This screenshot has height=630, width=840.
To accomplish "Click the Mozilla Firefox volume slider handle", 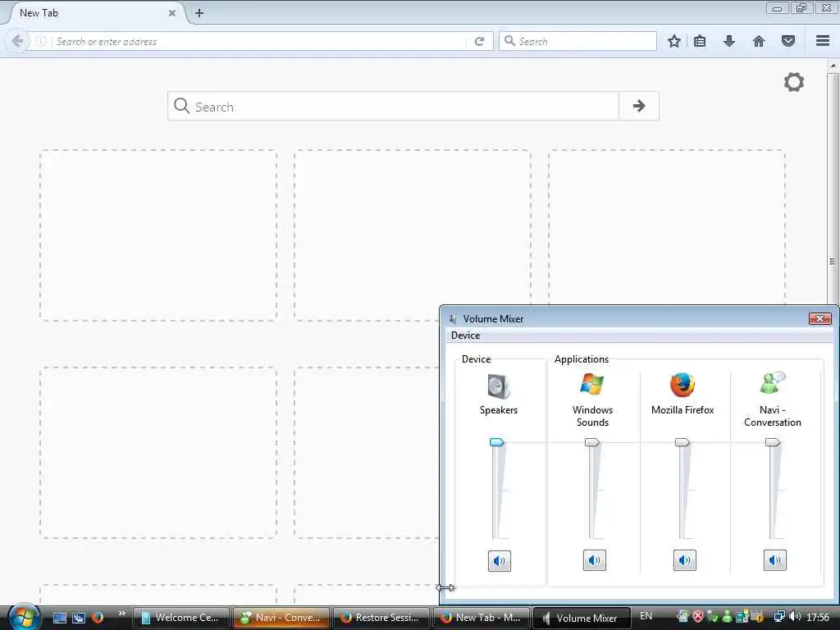I will click(x=682, y=442).
